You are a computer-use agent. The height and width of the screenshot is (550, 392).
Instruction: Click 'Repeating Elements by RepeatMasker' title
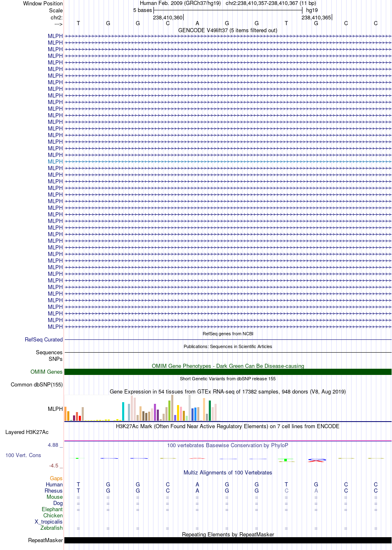(x=228, y=535)
